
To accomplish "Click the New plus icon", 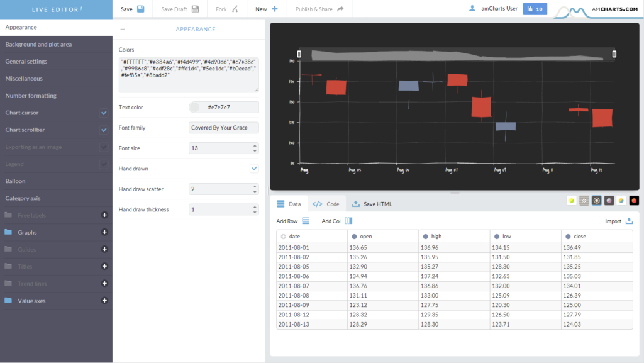I will tap(275, 9).
